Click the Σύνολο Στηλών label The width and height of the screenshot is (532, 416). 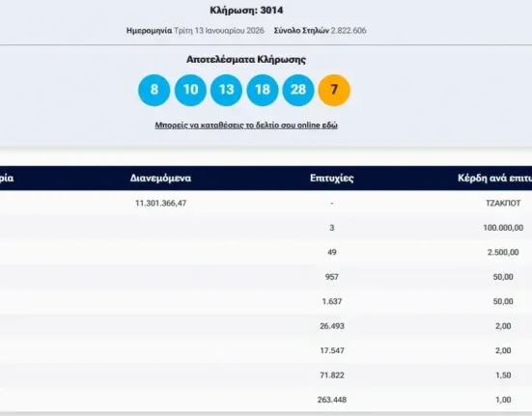coord(301,31)
